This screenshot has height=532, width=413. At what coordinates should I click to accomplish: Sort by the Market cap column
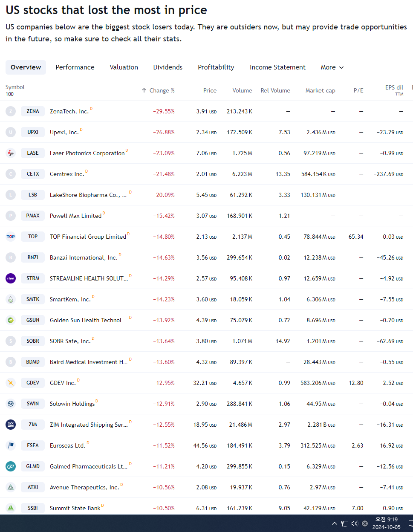click(320, 90)
